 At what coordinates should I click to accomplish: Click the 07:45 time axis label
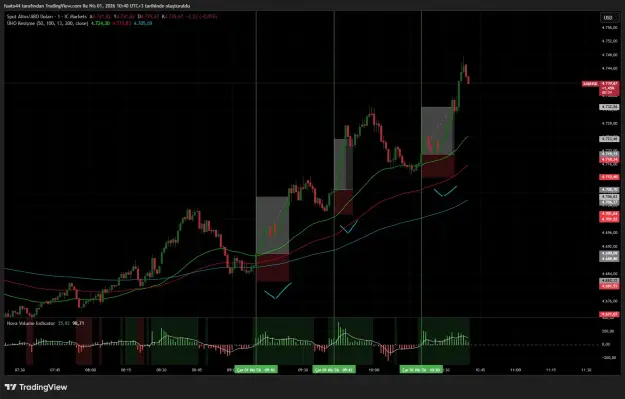55,370
